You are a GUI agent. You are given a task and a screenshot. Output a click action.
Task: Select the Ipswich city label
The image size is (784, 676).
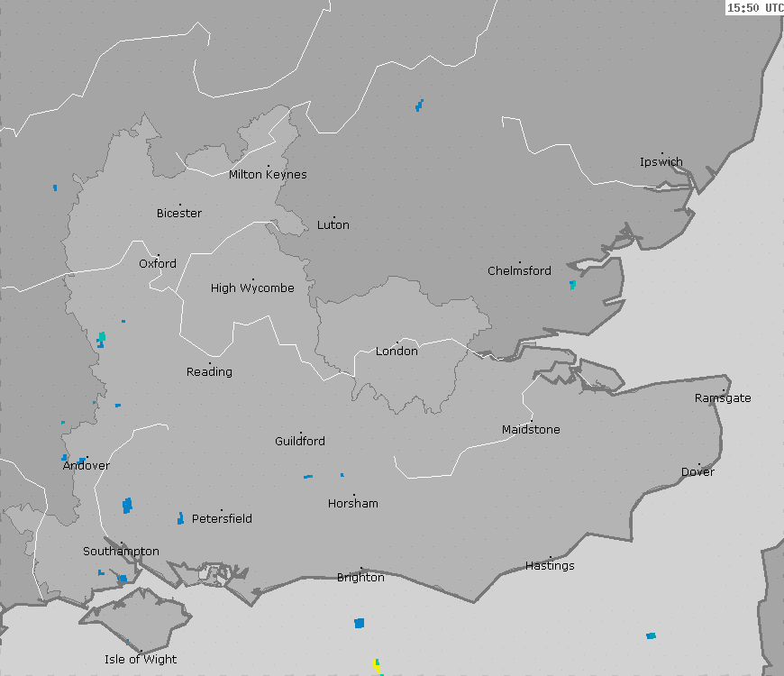(661, 162)
